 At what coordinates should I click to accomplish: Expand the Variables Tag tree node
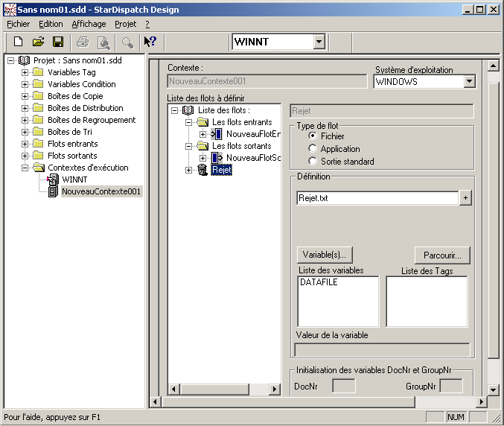tap(25, 72)
